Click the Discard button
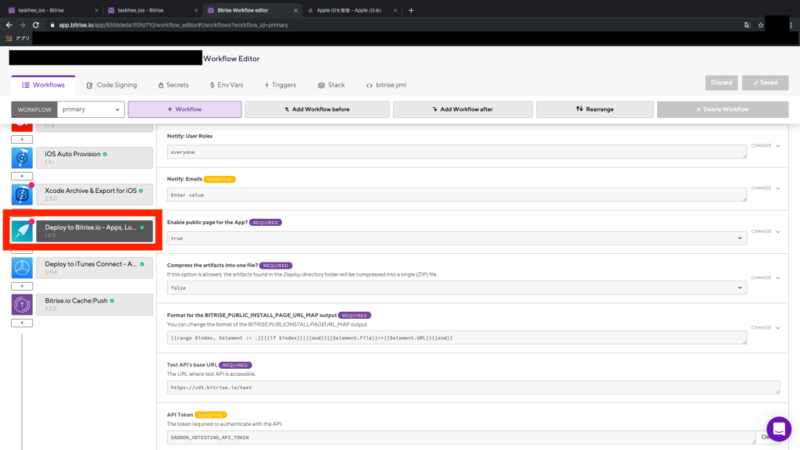 click(x=721, y=83)
